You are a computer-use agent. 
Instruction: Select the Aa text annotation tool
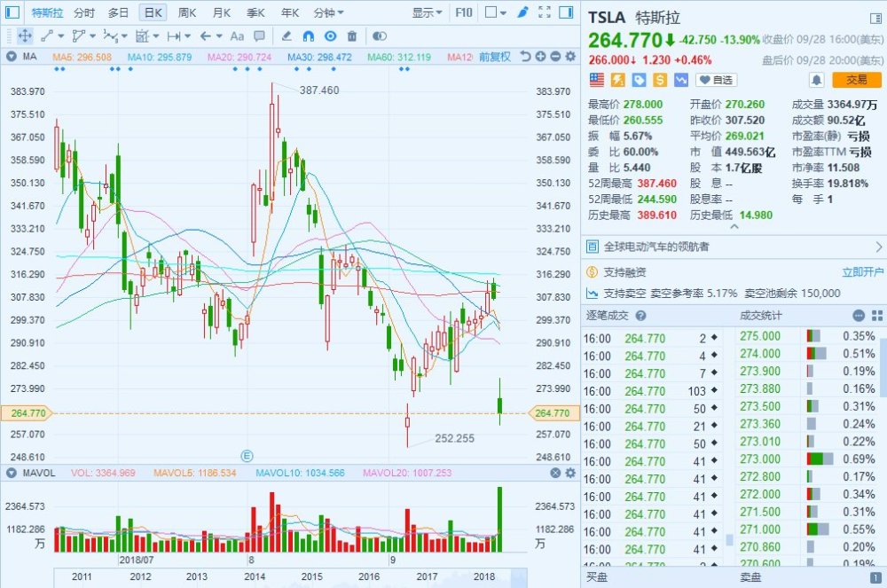coord(237,36)
